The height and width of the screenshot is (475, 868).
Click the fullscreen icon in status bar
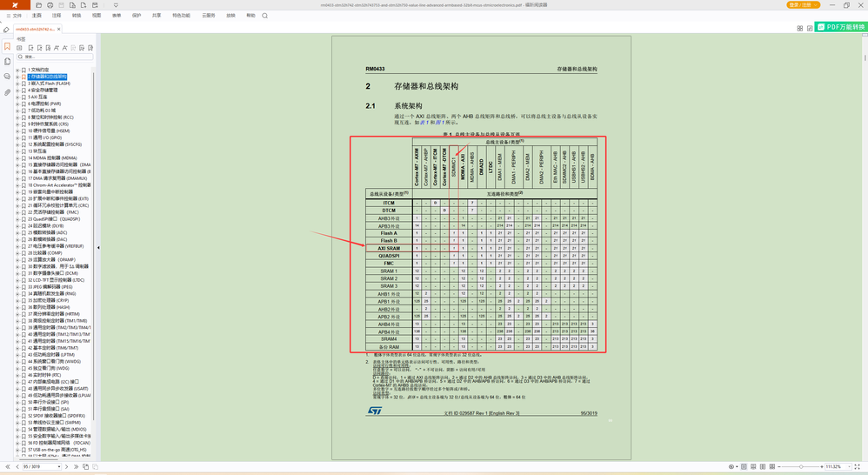coord(857,466)
